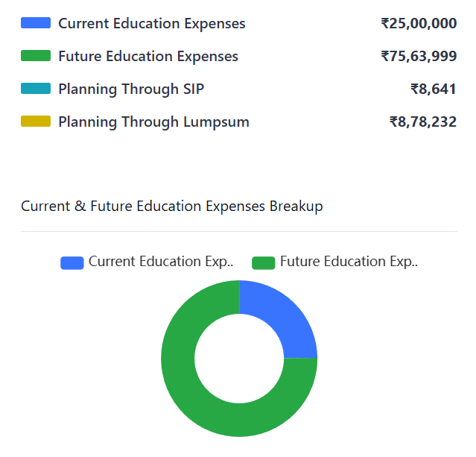Click the Planning Through SIP label
476x457 pixels.
131,89
